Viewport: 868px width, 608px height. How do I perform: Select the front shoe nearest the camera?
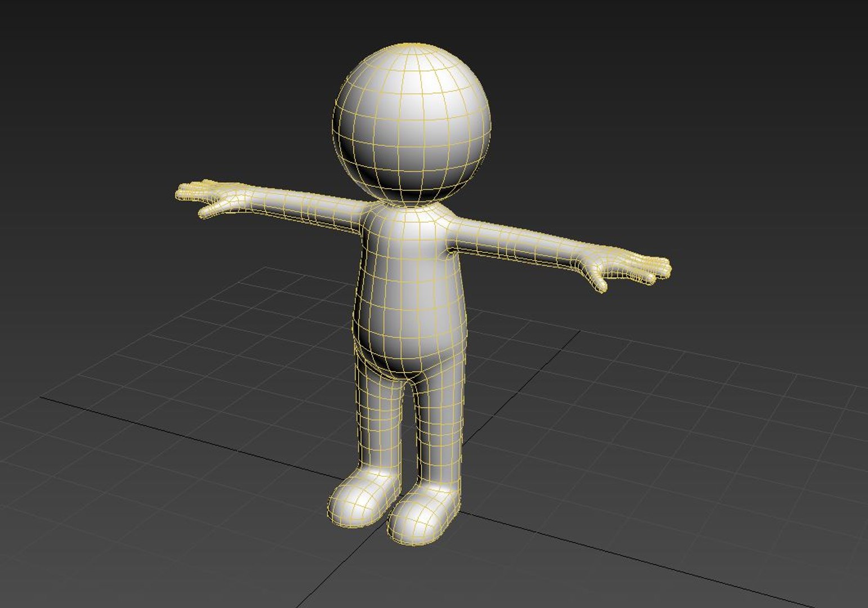tap(423, 514)
